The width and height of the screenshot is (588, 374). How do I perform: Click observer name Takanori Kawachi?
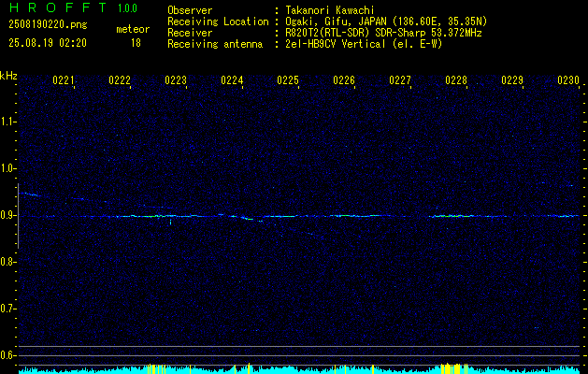[328, 10]
